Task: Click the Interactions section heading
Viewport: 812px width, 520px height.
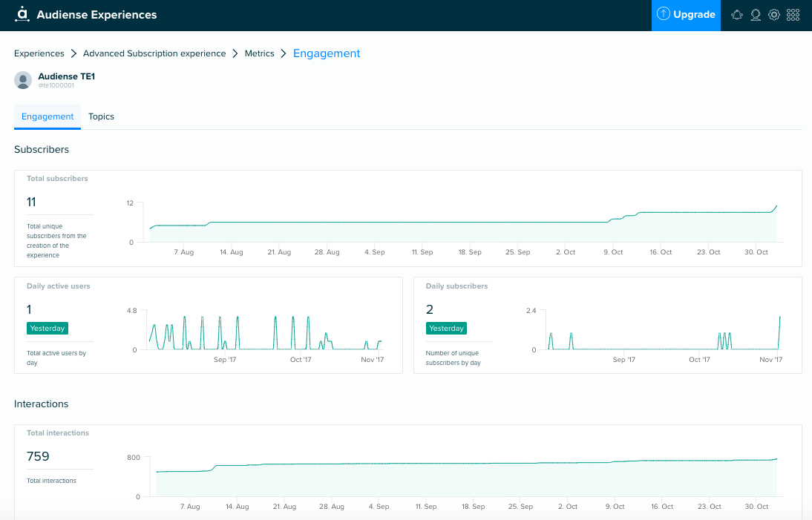Action: [x=42, y=404]
